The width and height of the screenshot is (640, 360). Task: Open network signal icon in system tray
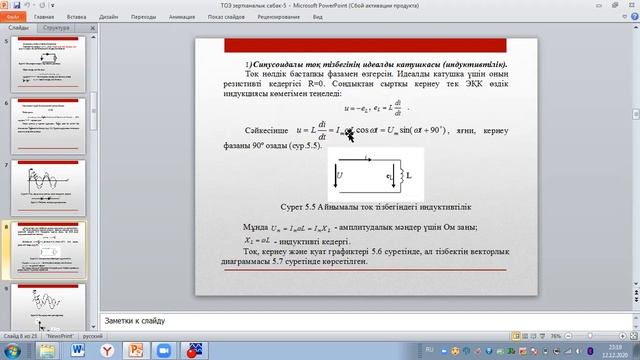click(x=568, y=351)
